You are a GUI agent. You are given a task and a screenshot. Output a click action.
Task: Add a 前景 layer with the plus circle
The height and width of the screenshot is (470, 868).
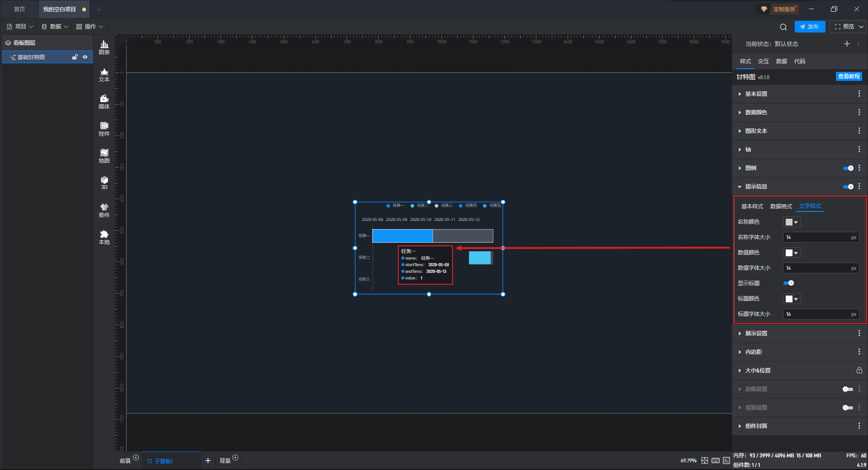[x=136, y=458]
